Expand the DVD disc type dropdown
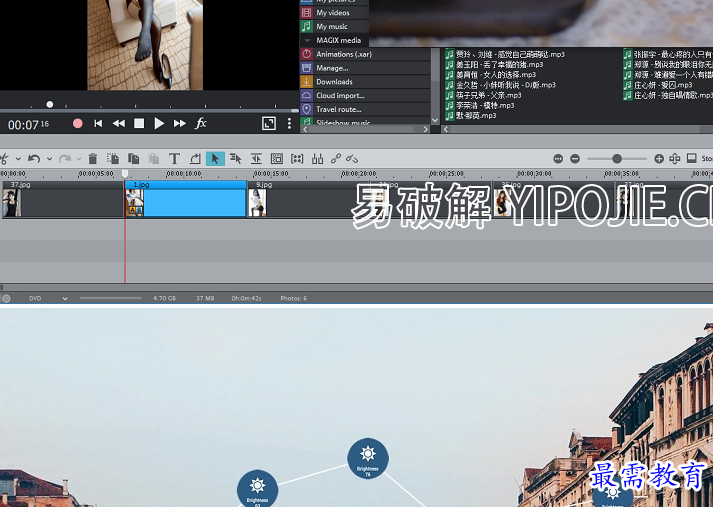This screenshot has height=507, width=713. (x=65, y=298)
